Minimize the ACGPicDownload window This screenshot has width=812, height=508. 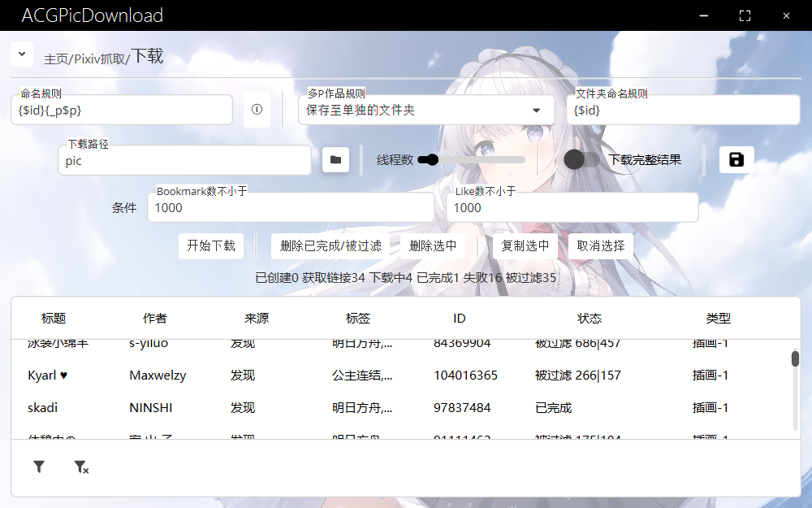tap(703, 15)
